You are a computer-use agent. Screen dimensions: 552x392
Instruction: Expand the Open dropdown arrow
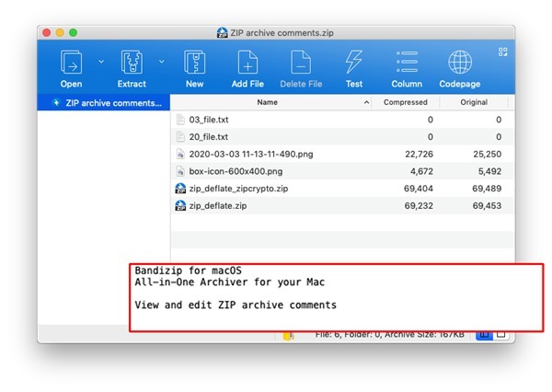coord(101,62)
